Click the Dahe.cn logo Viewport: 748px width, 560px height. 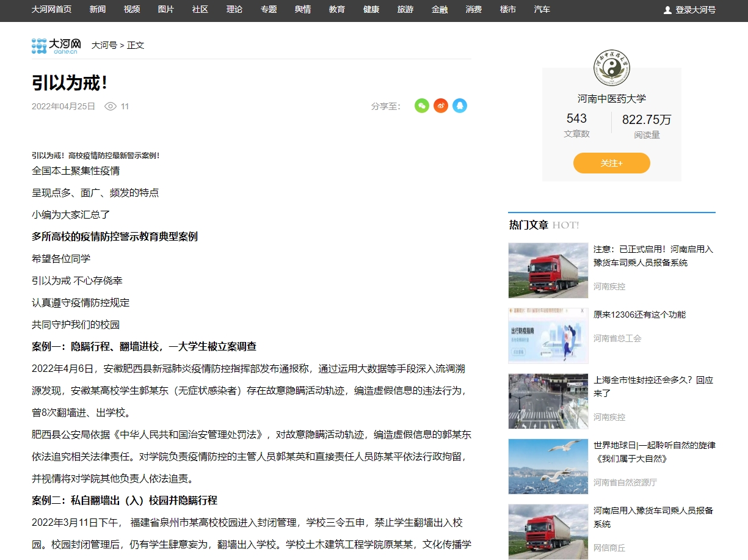56,45
